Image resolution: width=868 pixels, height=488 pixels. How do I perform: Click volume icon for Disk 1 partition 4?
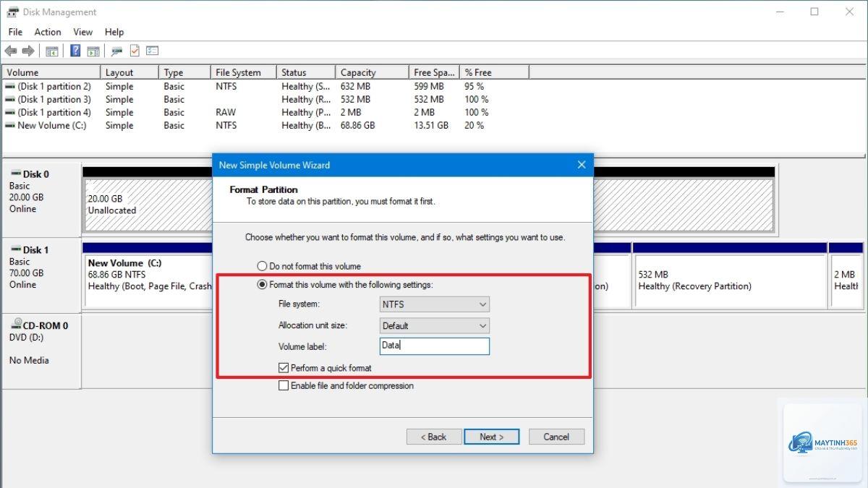pyautogui.click(x=9, y=112)
